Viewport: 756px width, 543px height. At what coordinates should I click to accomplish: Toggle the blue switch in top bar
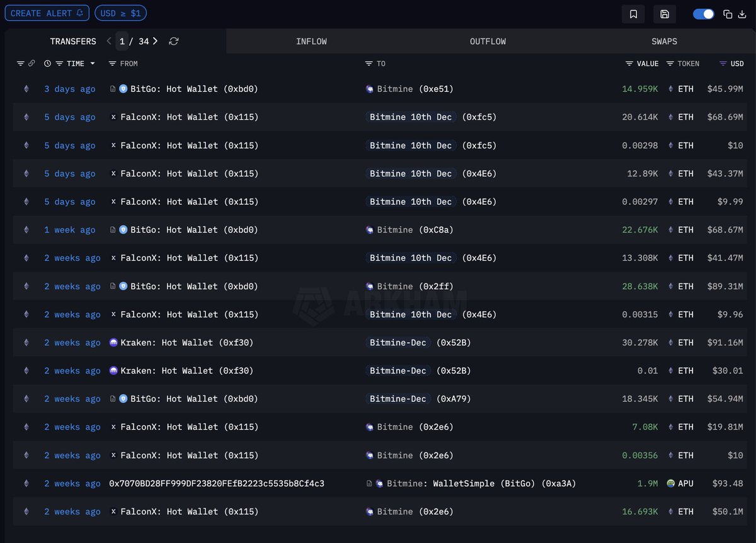coord(704,14)
